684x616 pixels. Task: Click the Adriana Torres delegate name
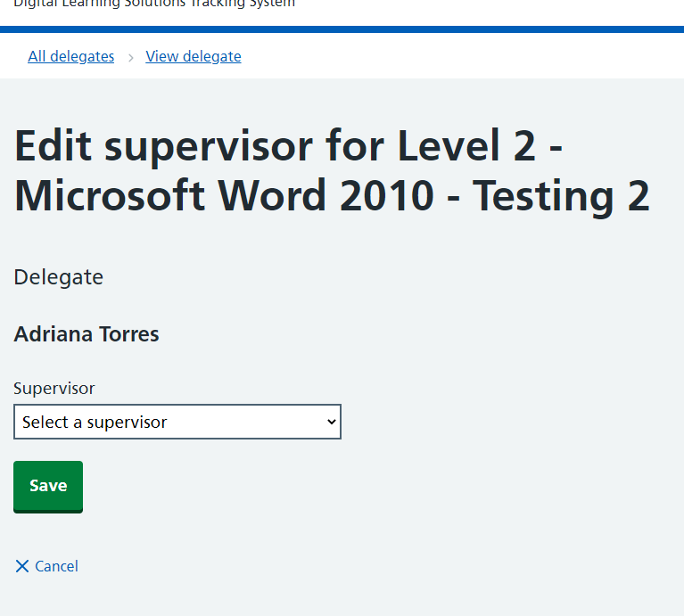tap(87, 334)
